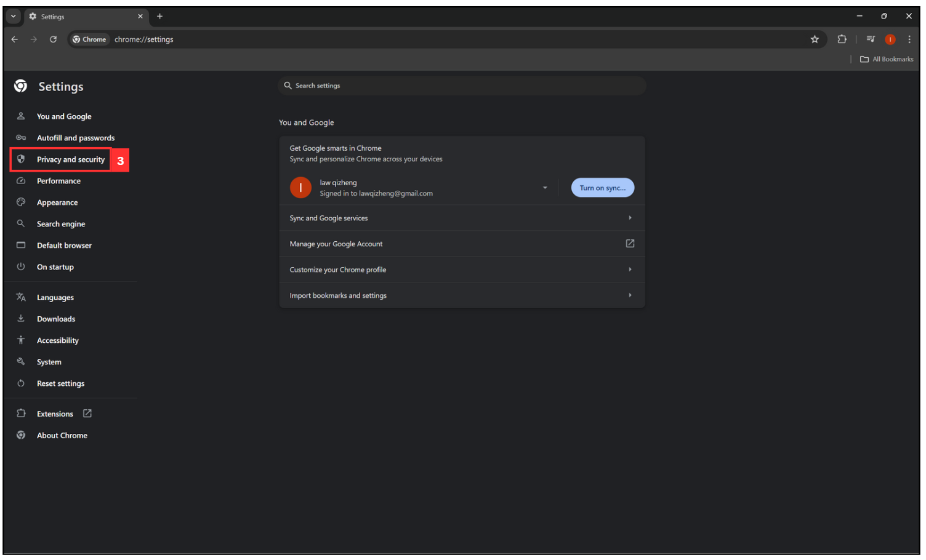Click the Search engine magnifier icon in sidebar
The width and height of the screenshot is (926, 560).
21,223
